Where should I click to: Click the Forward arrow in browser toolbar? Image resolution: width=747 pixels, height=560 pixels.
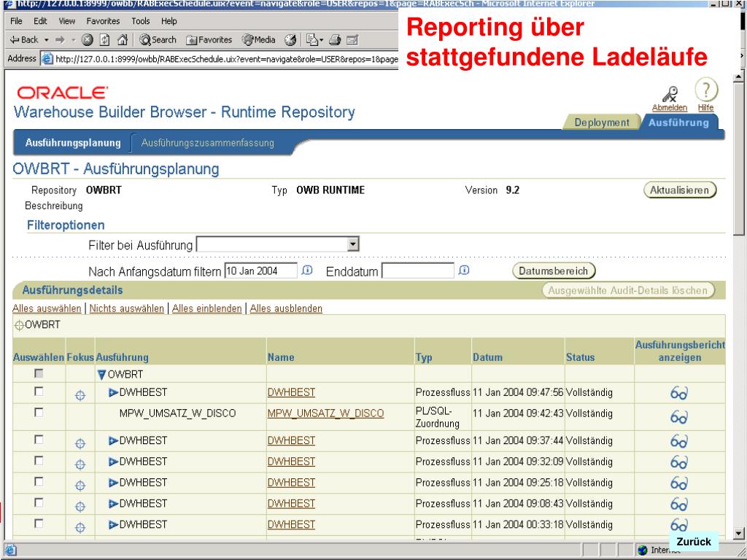click(x=60, y=40)
